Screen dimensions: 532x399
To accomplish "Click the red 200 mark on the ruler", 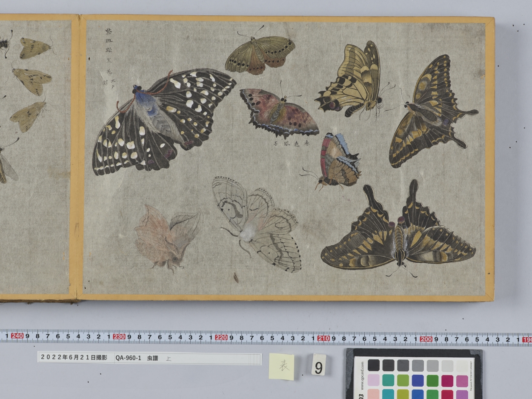I will pyautogui.click(x=426, y=339).
